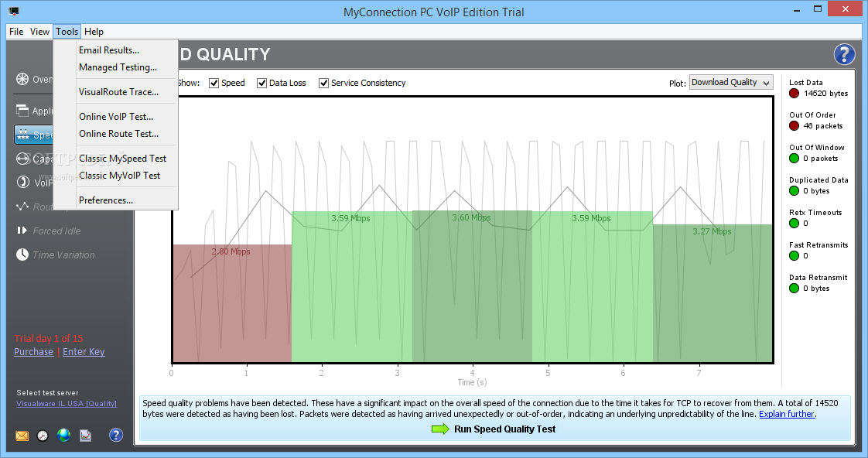Click the 3.27 Mbps bar
Screen dimensions: 868x458
(x=713, y=293)
